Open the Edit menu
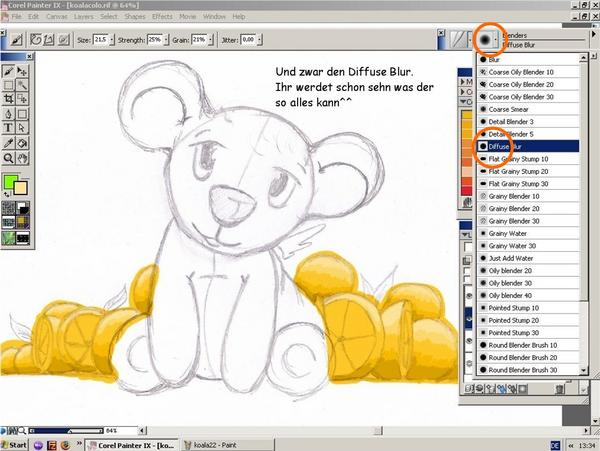This screenshot has width=600, height=451. point(34,16)
